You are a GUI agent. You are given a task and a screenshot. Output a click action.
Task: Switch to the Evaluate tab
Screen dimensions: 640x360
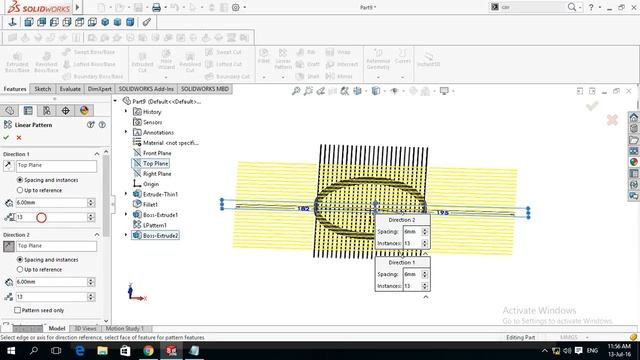(70, 89)
